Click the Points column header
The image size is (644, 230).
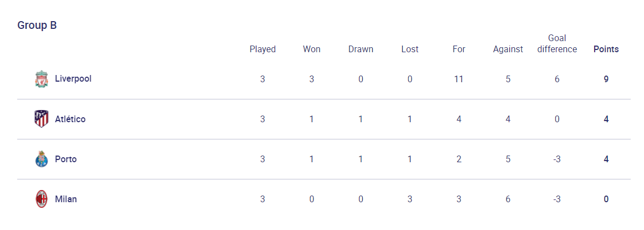click(x=606, y=49)
